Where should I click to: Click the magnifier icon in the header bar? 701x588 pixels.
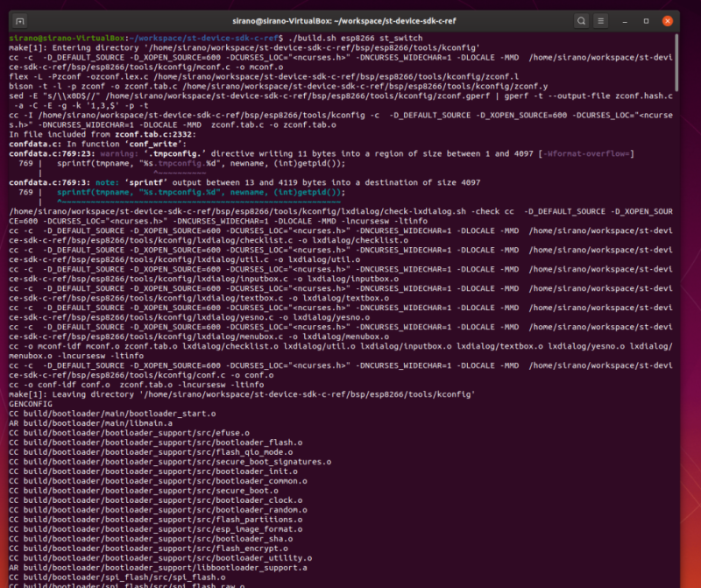coord(580,20)
